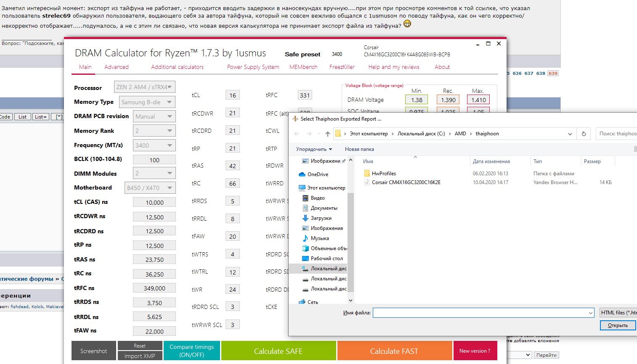Screen dimensions: 637x364
Task: Open OneDrive in the navigation pane
Action: 313,174
